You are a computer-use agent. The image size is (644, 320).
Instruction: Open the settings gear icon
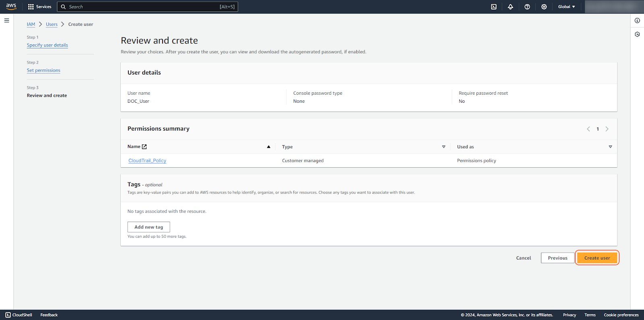point(544,7)
